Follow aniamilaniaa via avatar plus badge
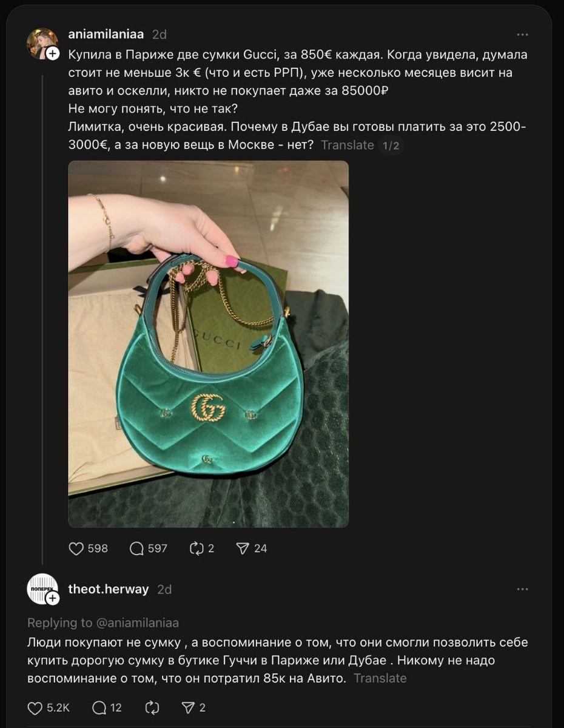Viewport: 564px width, 728px height. [x=53, y=53]
